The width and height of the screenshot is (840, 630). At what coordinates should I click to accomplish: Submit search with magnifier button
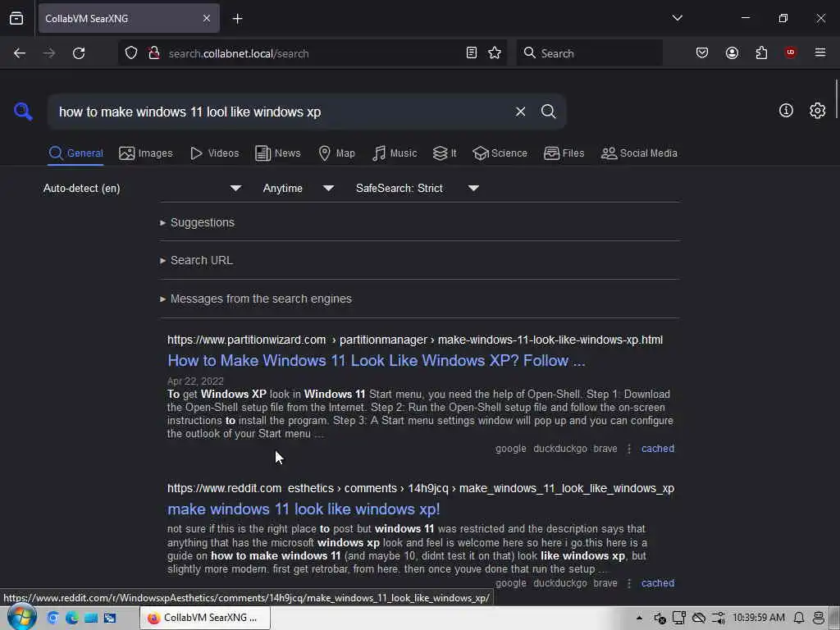(x=548, y=112)
